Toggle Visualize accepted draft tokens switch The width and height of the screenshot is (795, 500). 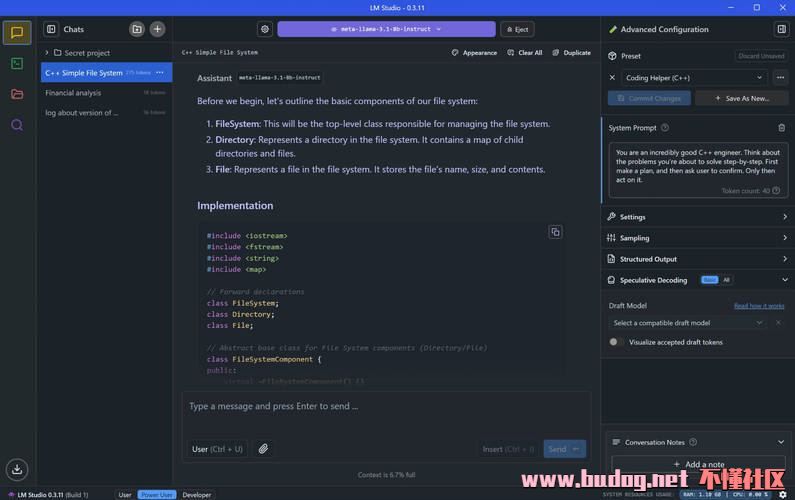pos(616,342)
